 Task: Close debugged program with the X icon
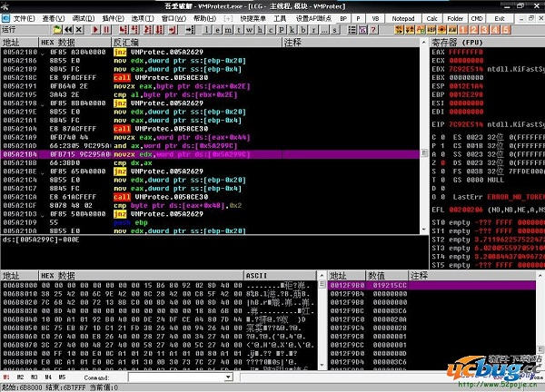click(79, 30)
